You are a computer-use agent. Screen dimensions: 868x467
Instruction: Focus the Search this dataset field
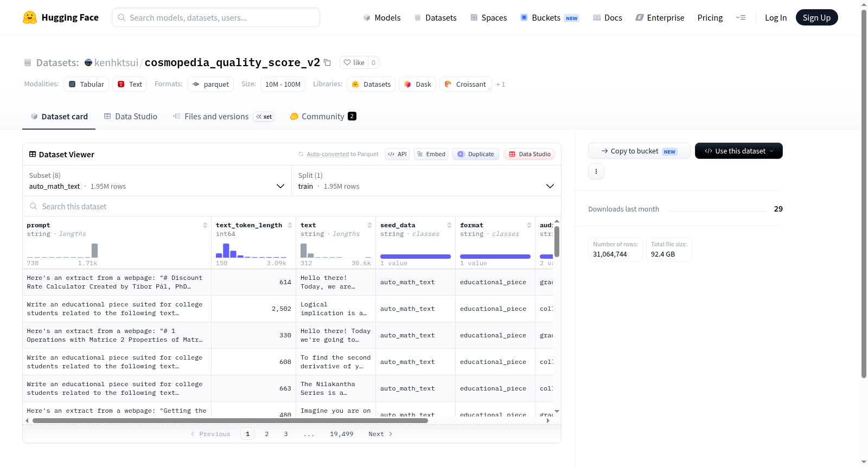292,206
